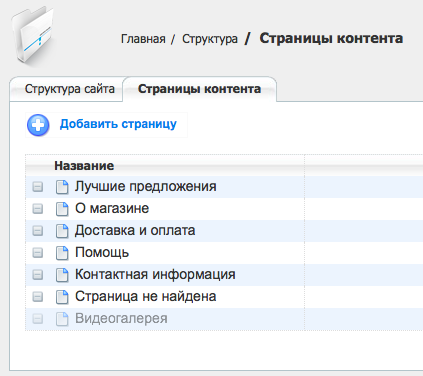The width and height of the screenshot is (423, 376).
Task: Collapse the Помощь row toggle
Action: tap(38, 253)
